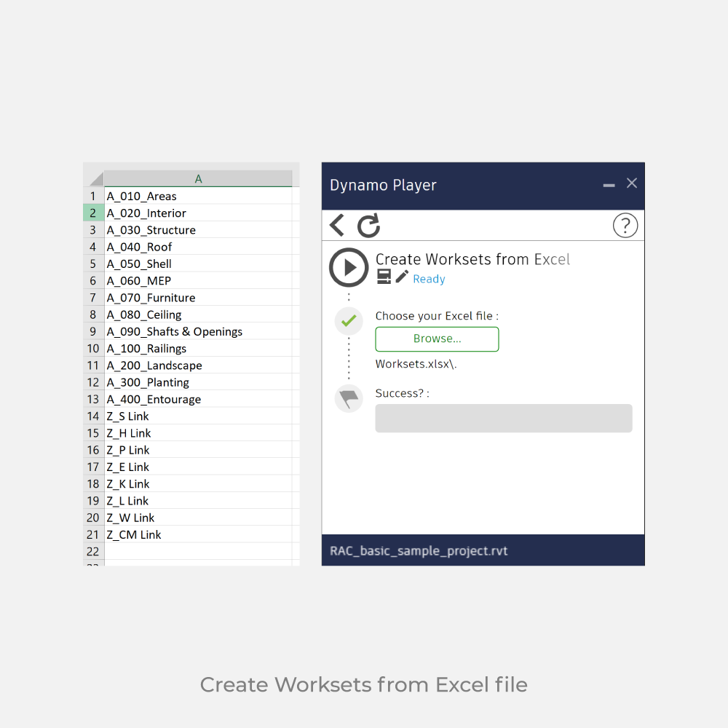Open Dynamo Player help question mark

(625, 226)
